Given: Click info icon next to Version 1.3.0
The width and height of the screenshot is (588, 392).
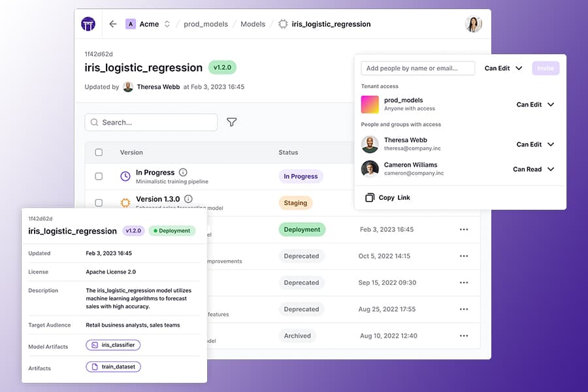Looking at the screenshot, I should (x=188, y=199).
